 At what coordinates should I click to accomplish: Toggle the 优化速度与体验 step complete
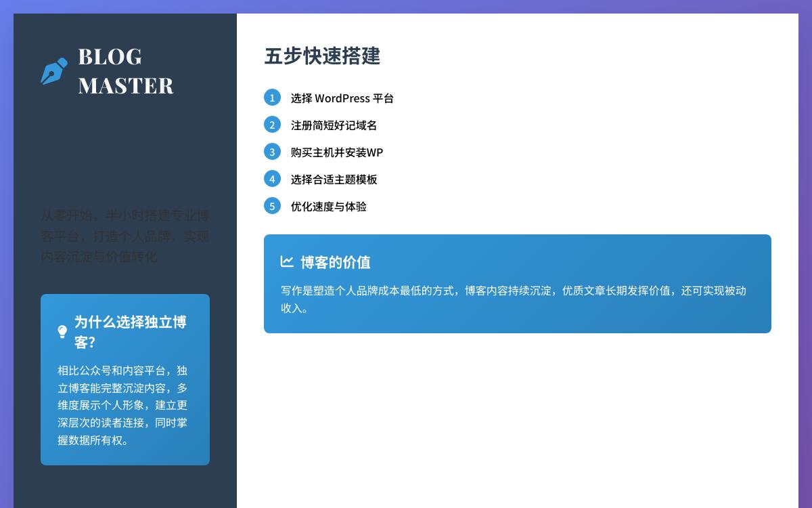click(329, 207)
